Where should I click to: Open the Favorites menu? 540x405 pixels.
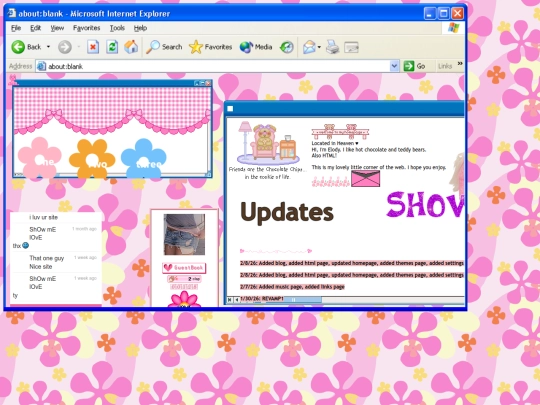pyautogui.click(x=86, y=28)
